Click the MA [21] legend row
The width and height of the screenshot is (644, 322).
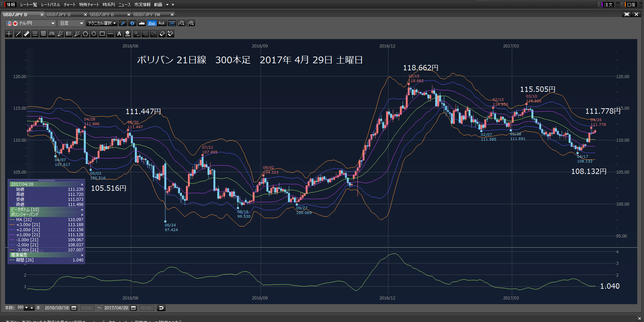pos(46,220)
